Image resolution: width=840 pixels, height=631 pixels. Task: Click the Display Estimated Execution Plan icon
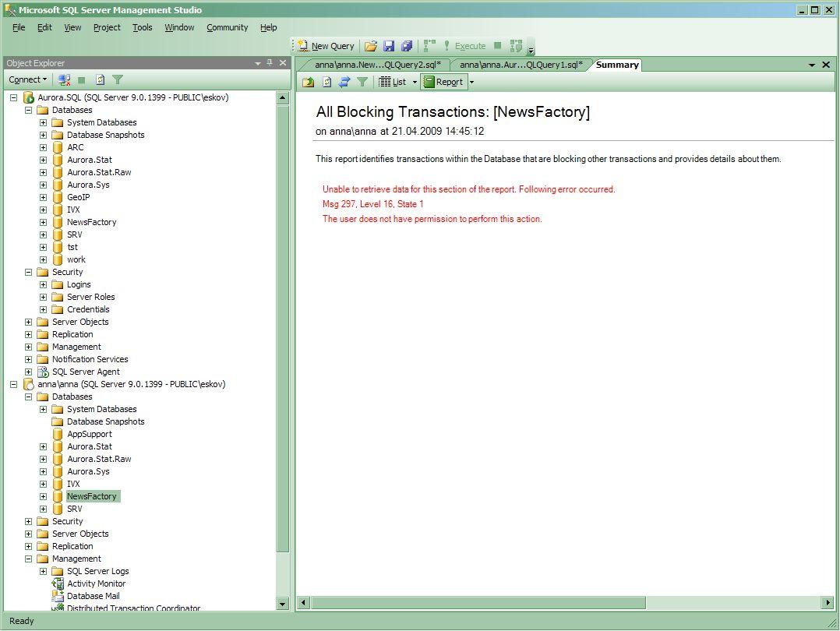pyautogui.click(x=429, y=45)
